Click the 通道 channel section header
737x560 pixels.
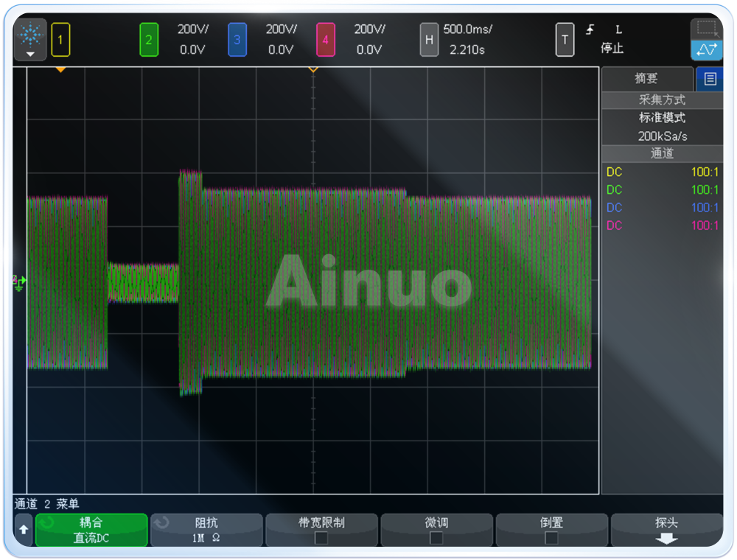pos(662,153)
